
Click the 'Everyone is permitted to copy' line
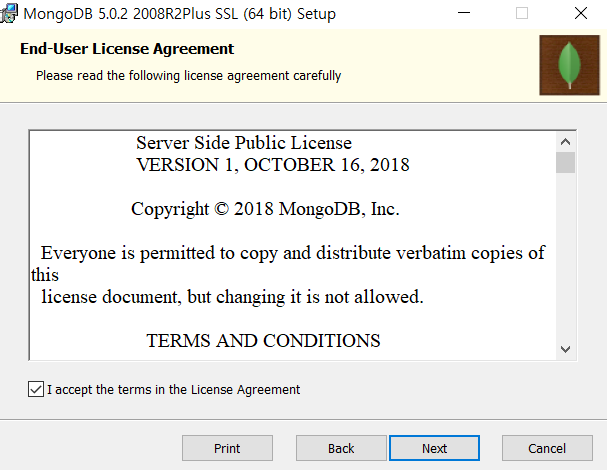click(293, 254)
